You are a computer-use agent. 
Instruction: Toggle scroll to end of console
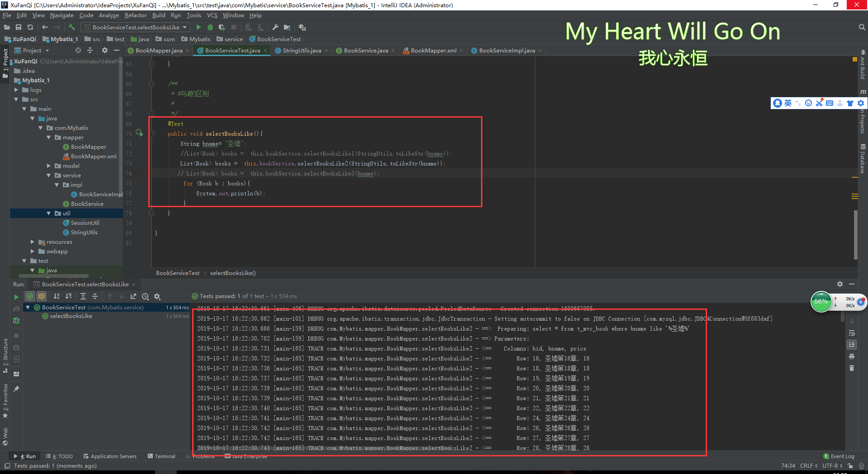point(852,345)
